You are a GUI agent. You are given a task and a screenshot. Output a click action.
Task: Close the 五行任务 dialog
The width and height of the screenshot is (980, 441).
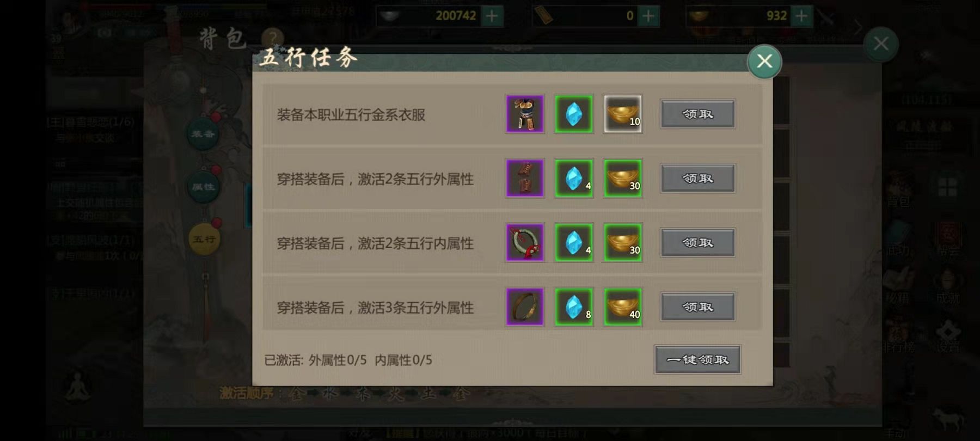764,62
